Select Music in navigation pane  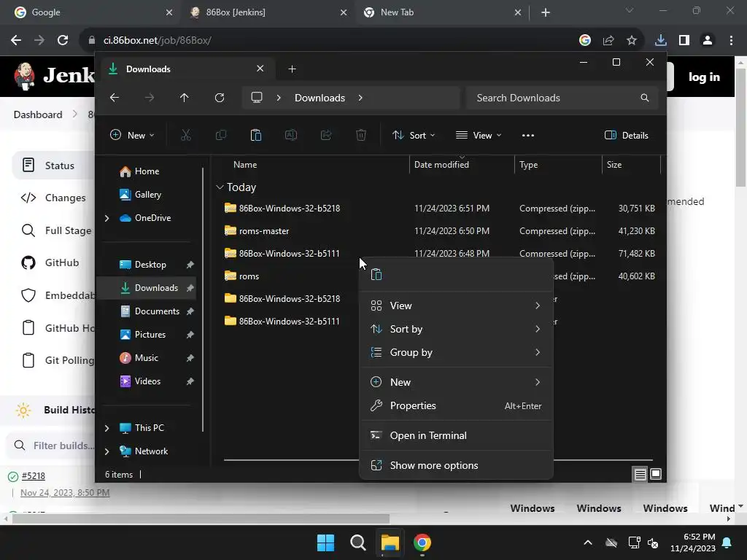click(147, 358)
